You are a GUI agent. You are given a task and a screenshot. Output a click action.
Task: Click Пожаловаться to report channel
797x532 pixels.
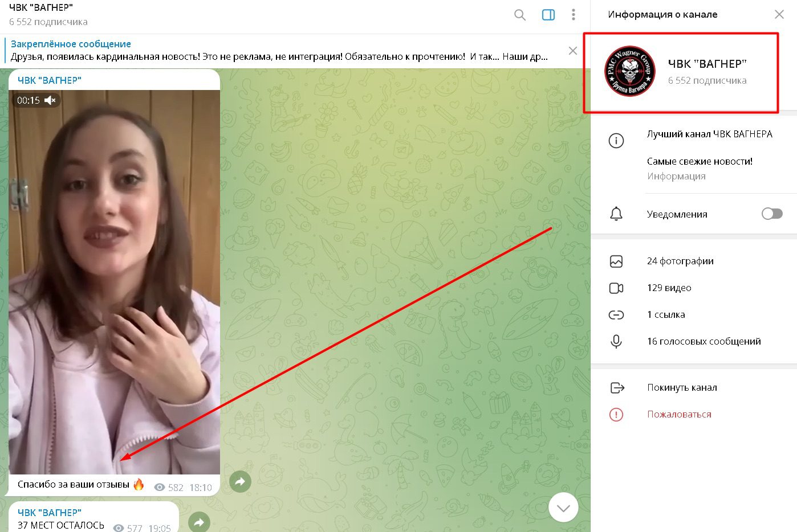pyautogui.click(x=679, y=414)
